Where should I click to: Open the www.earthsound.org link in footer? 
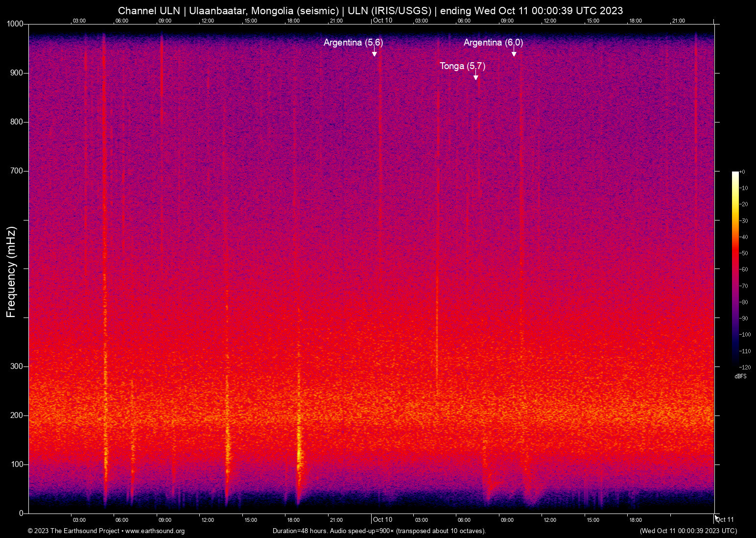pyautogui.click(x=155, y=531)
